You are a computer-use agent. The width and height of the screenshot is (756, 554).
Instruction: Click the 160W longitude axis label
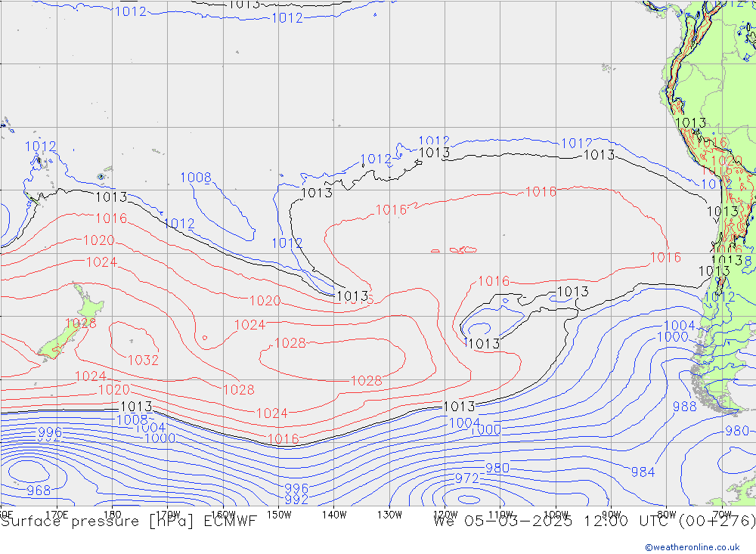click(x=223, y=515)
